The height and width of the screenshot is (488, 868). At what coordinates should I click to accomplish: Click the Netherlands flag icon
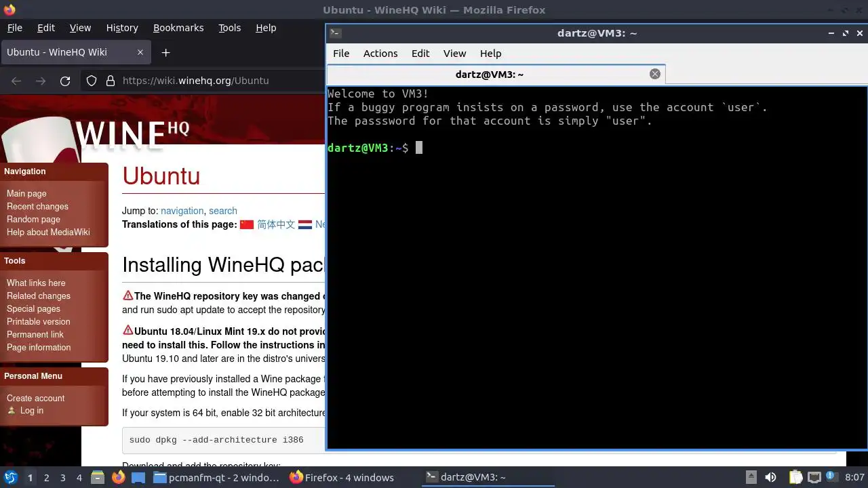305,224
